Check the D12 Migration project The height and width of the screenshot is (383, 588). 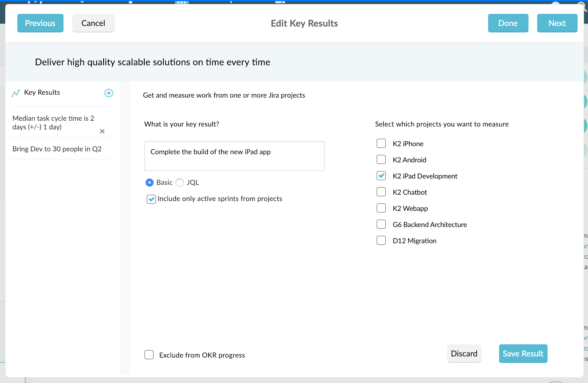pyautogui.click(x=381, y=241)
